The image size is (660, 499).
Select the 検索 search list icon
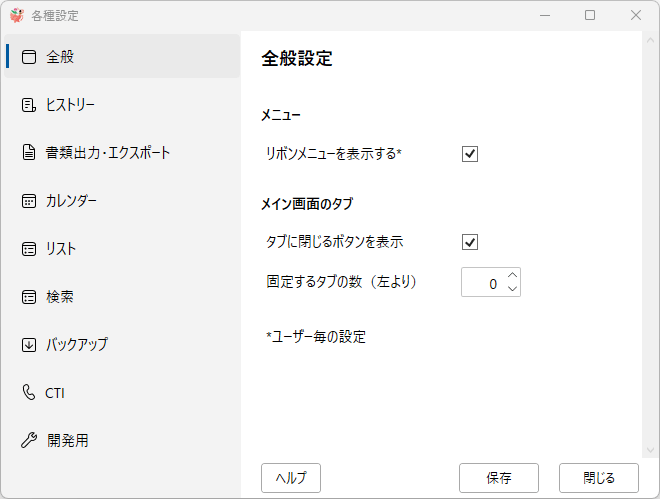coord(29,297)
